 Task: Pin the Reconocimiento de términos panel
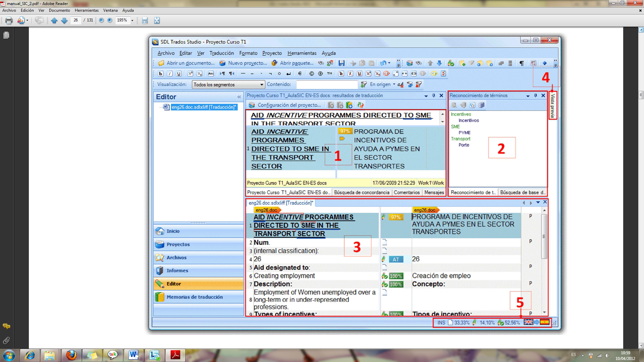tap(536, 96)
